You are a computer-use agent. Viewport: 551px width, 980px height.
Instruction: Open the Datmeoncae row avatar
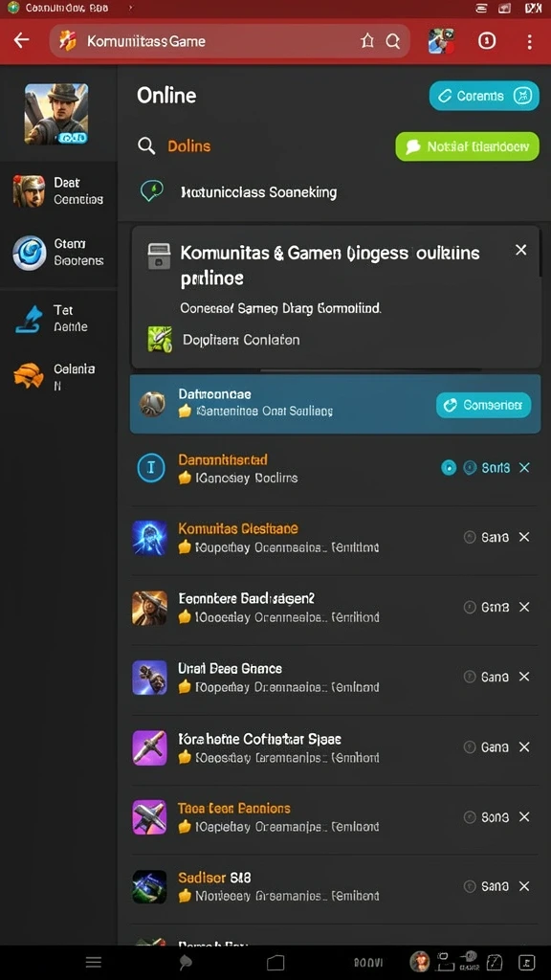click(x=152, y=405)
